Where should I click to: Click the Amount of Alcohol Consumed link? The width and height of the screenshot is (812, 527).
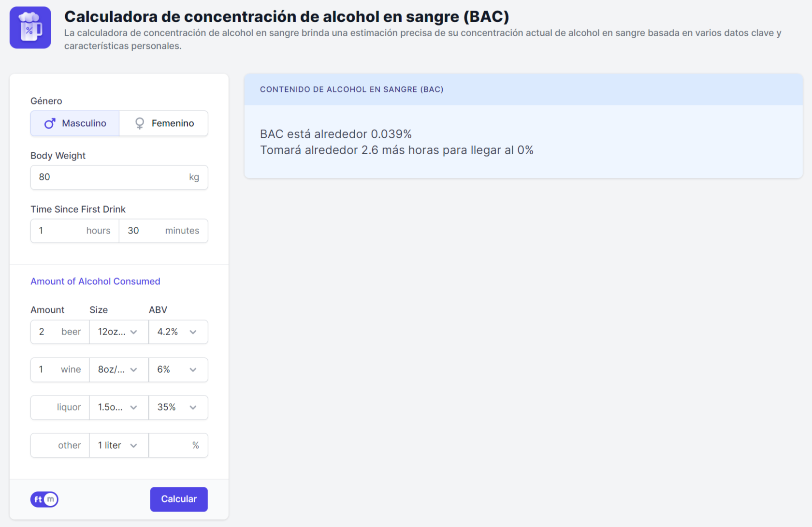click(95, 281)
